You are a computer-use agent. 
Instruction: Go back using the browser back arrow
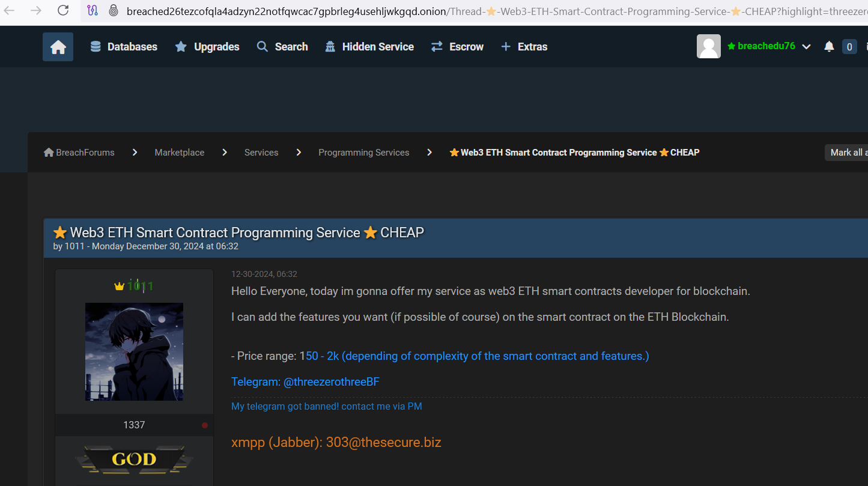click(x=10, y=11)
